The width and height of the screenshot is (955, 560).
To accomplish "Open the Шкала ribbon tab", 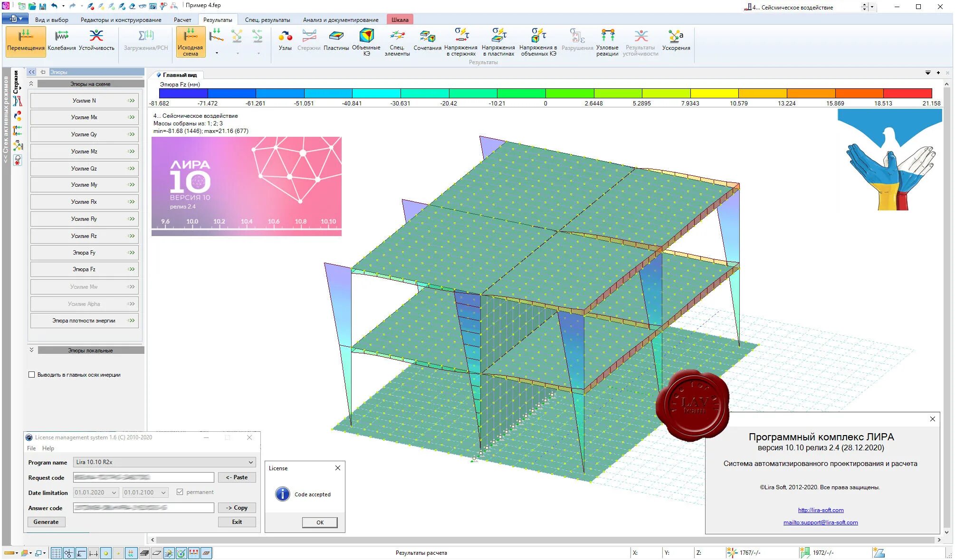I will pos(400,20).
